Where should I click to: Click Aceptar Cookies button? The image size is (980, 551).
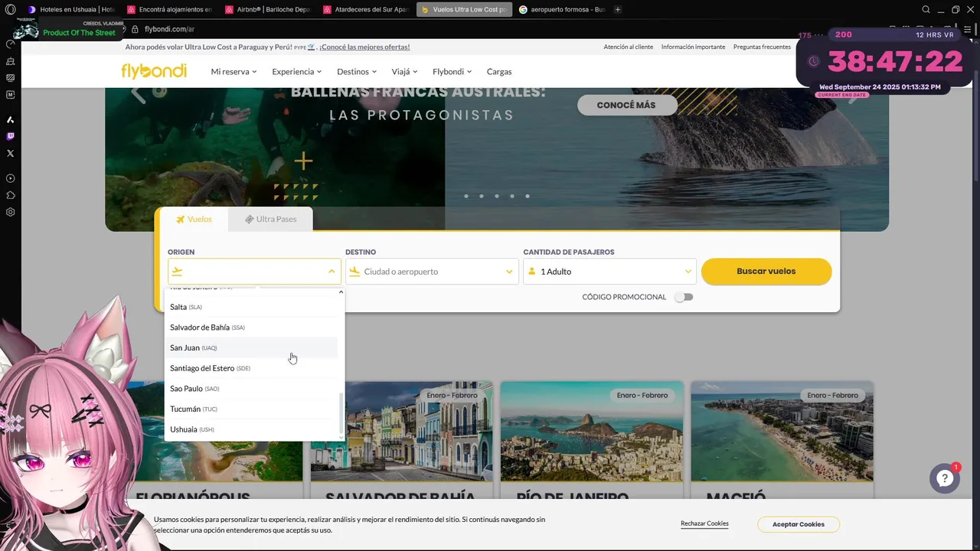pyautogui.click(x=799, y=524)
